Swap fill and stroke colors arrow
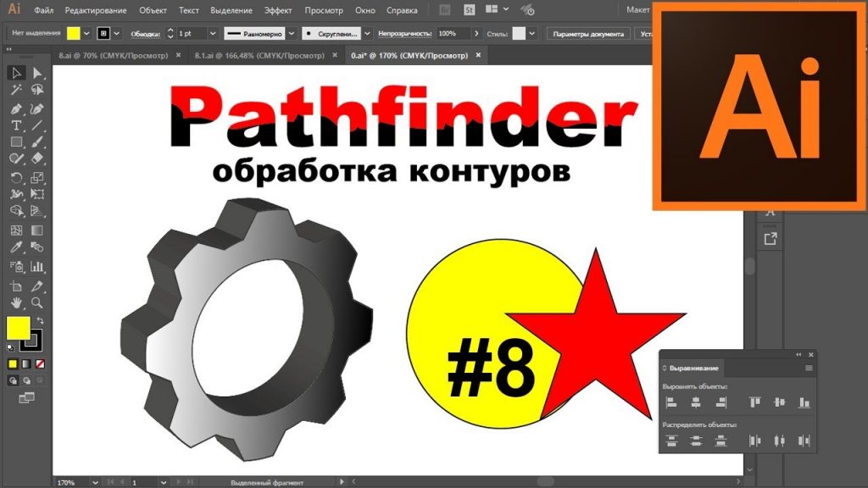 point(40,321)
